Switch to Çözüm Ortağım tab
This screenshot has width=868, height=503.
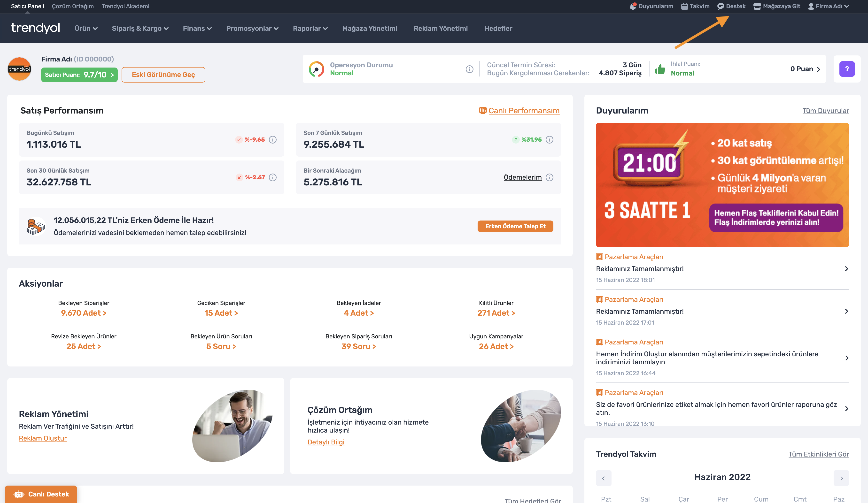point(73,6)
